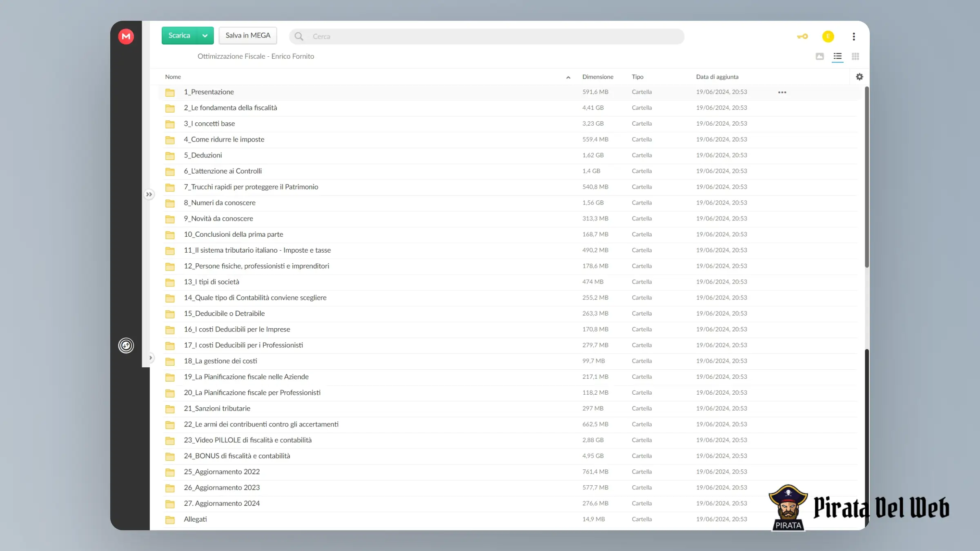Click the Scarica download button
980x551 pixels.
point(179,36)
